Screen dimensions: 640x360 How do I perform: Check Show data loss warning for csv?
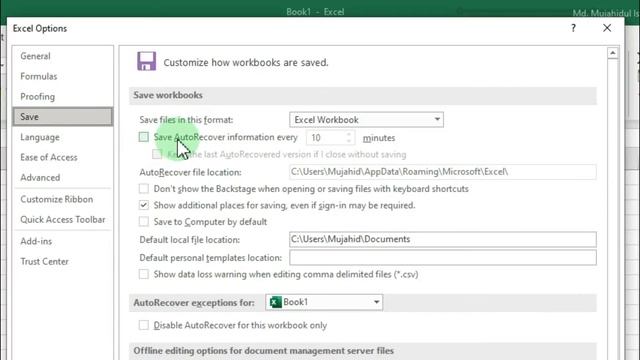point(144,274)
